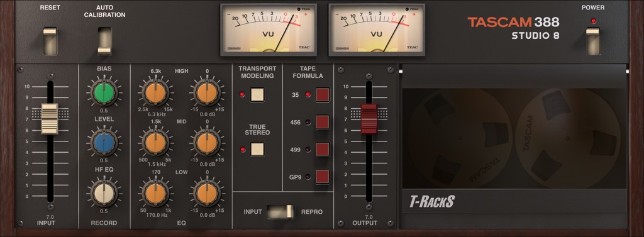
Task: Click the red OUTPUT fader handle
Action: 369,119
